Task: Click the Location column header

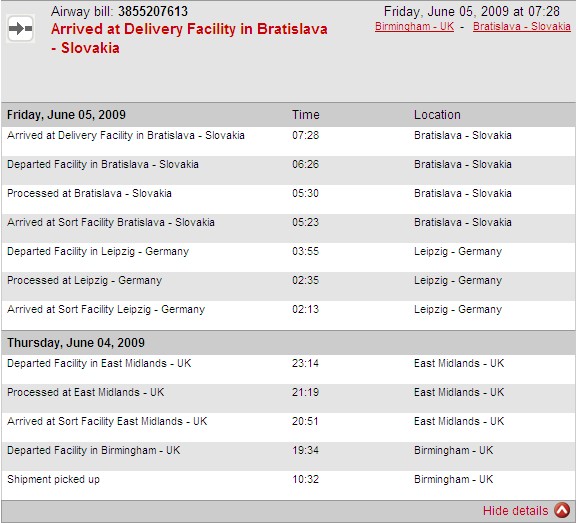Action: click(437, 115)
